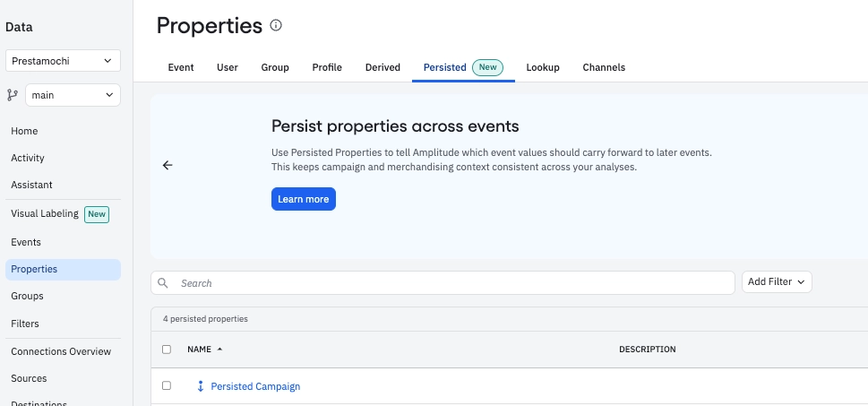Open the Prestamochi project dropdown
The width and height of the screenshot is (868, 406).
point(63,61)
